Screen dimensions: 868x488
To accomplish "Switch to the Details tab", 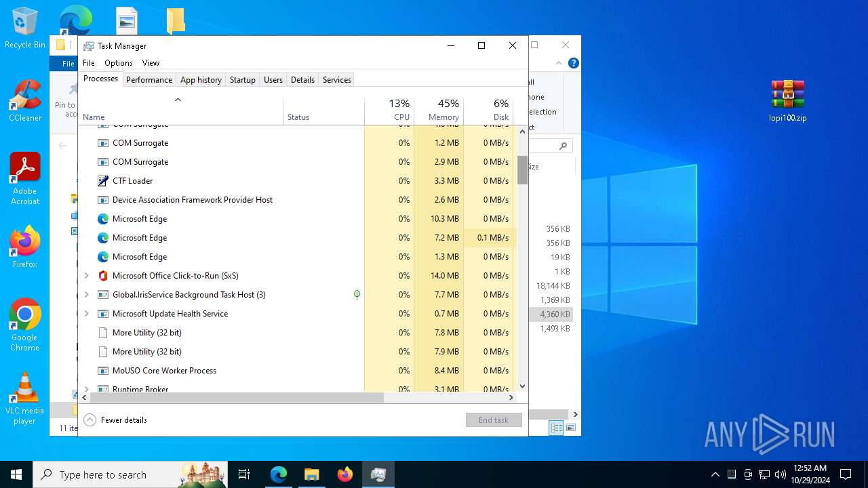I will coord(302,79).
